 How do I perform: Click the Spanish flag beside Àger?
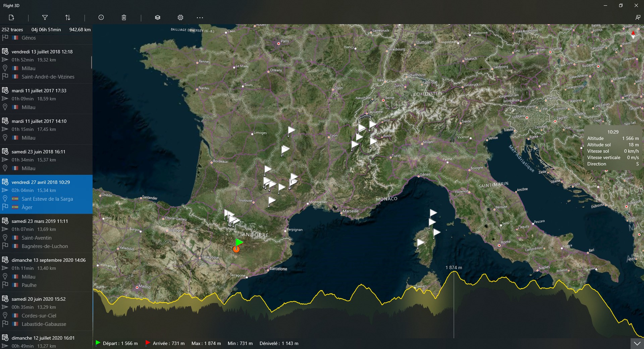[15, 207]
